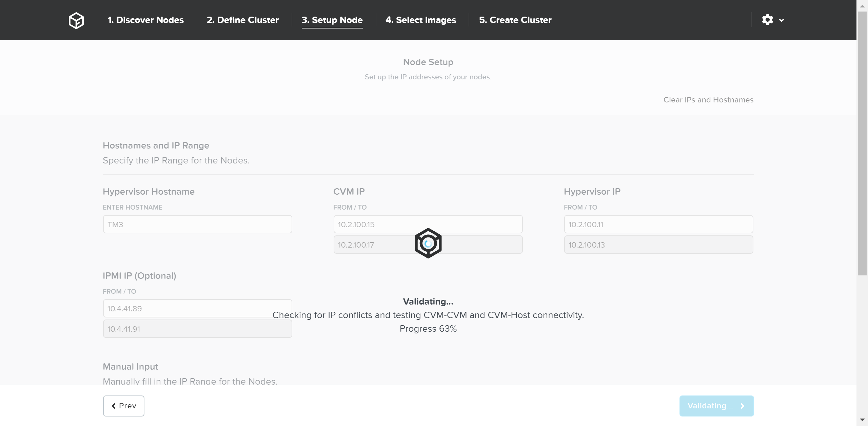
Task: Select the Setup Node step
Action: (x=332, y=20)
